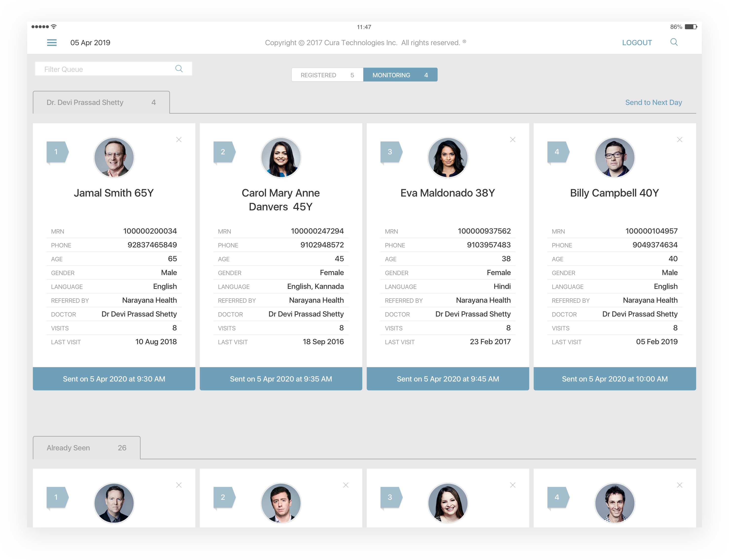
Task: Click Eva Maldonado's profile photo
Action: point(448,157)
